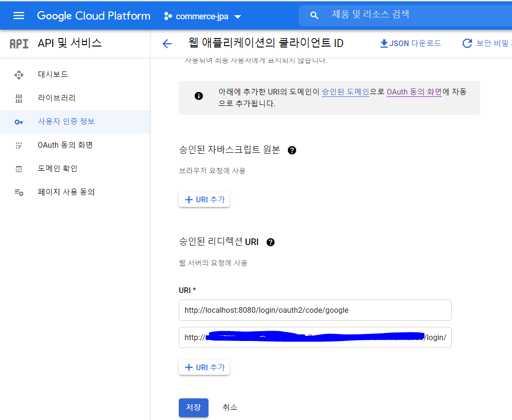512x420 pixels.
Task: Click the second redirect URI field ending in /login/
Action: [x=315, y=337]
